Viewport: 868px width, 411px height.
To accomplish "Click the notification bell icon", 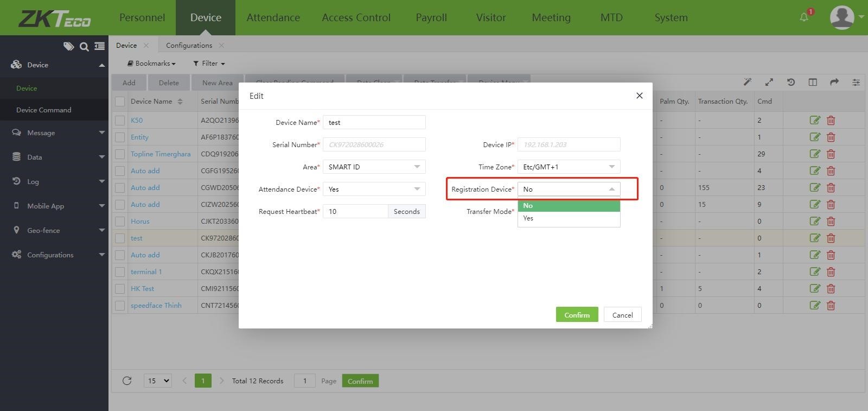I will click(x=804, y=17).
